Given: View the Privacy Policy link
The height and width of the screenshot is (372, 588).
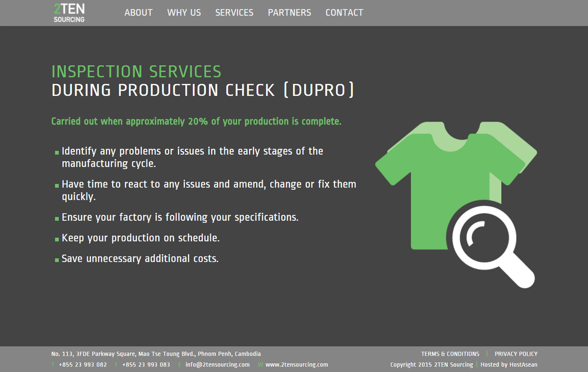Looking at the screenshot, I should 516,354.
